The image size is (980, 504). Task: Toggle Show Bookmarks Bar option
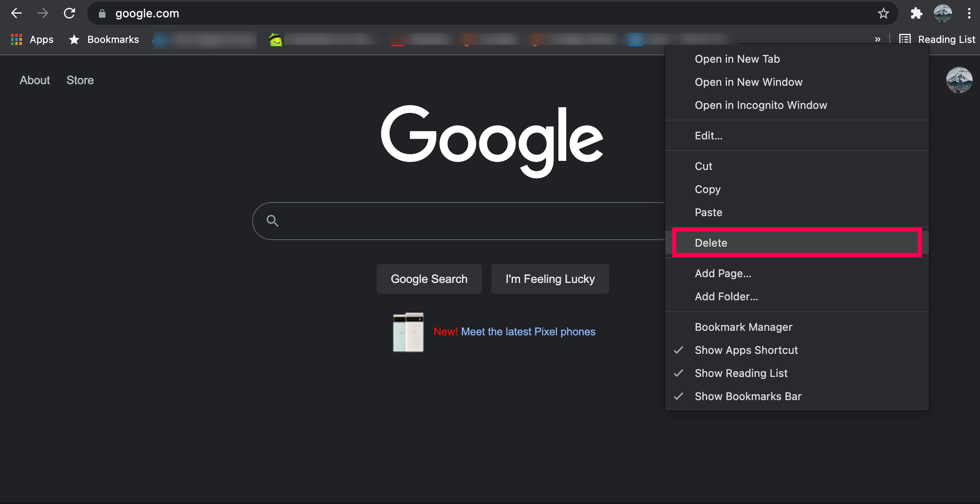point(797,396)
